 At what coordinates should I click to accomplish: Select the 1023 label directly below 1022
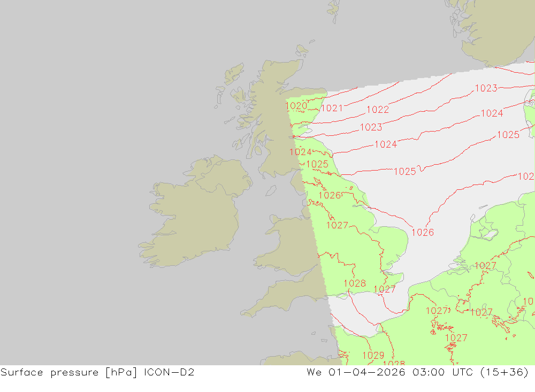coord(371,127)
